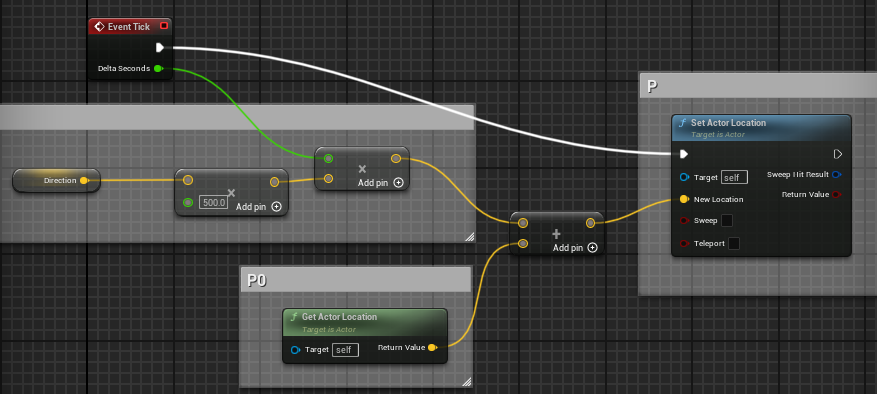Click the Sweep Hit Result output pin
The image size is (877, 394).
pyautogui.click(x=836, y=175)
